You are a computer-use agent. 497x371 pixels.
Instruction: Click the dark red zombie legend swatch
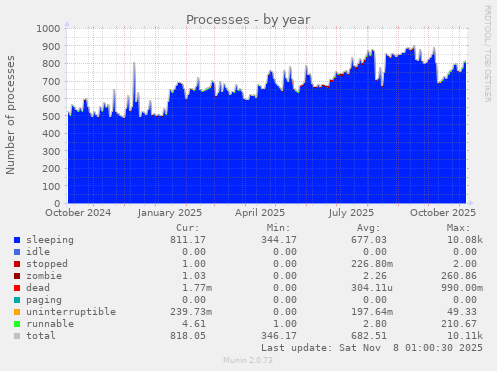tap(17, 276)
